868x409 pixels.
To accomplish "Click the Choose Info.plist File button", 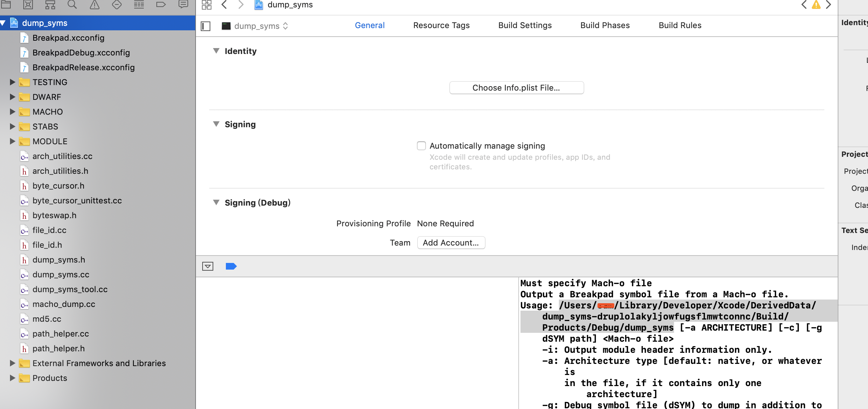I will [x=516, y=88].
